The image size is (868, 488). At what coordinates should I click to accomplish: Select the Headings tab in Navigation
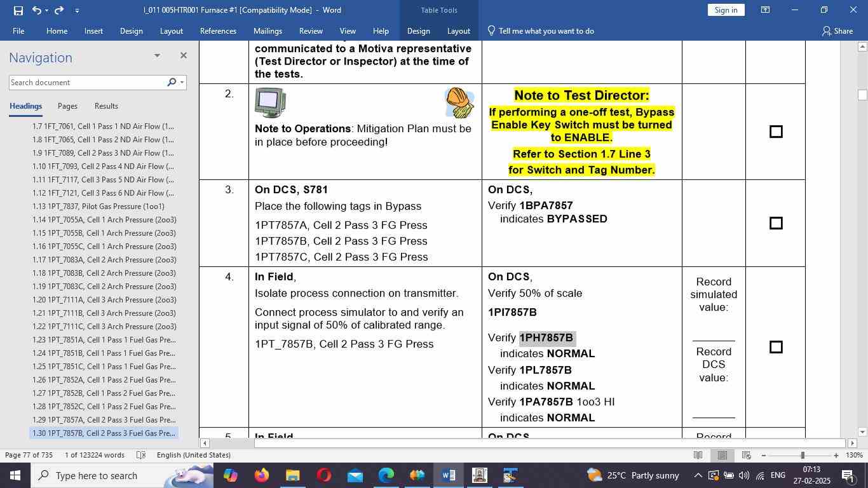pos(25,106)
